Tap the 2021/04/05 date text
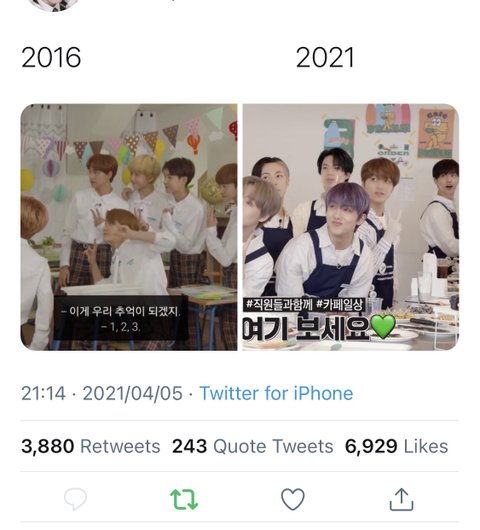The width and height of the screenshot is (480, 530). point(133,393)
